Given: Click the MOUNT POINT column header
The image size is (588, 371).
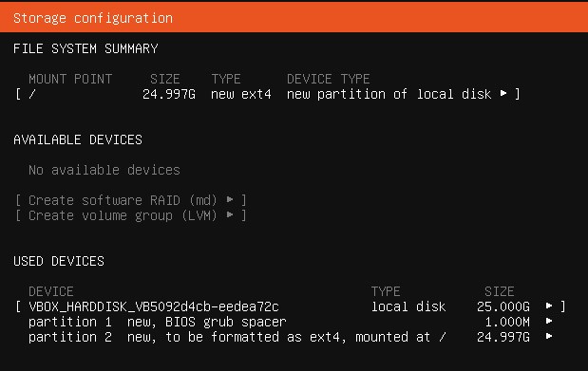Looking at the screenshot, I should pyautogui.click(x=70, y=79).
